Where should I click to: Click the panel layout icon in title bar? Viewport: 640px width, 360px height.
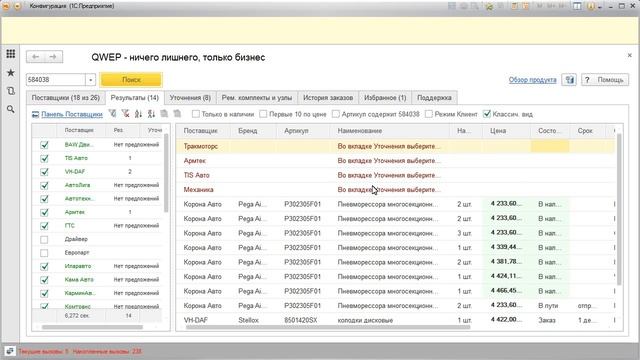(577, 6)
